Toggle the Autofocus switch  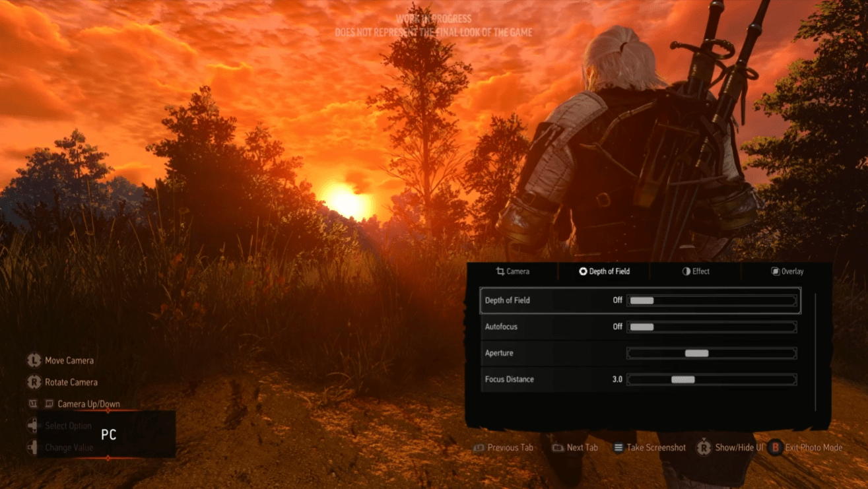[712, 327]
